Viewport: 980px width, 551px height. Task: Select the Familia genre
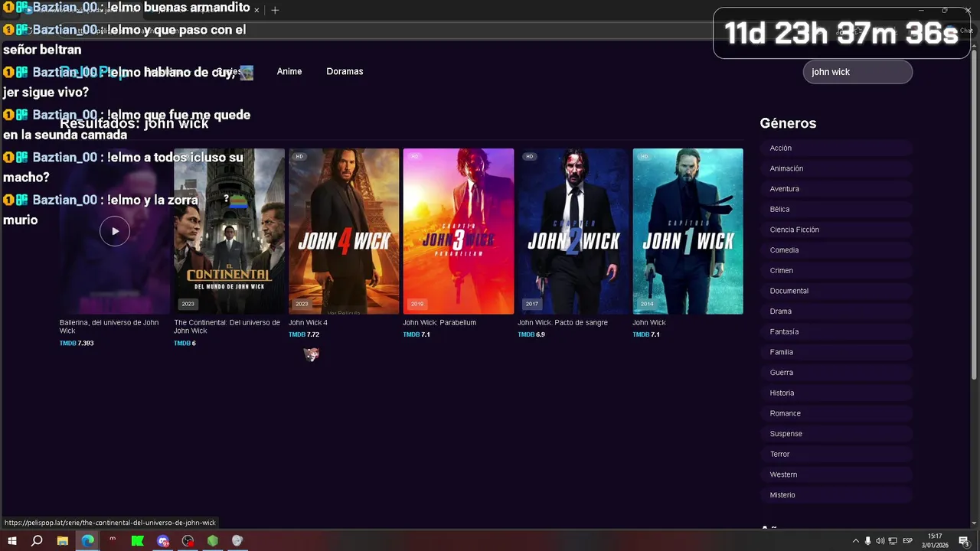point(836,352)
